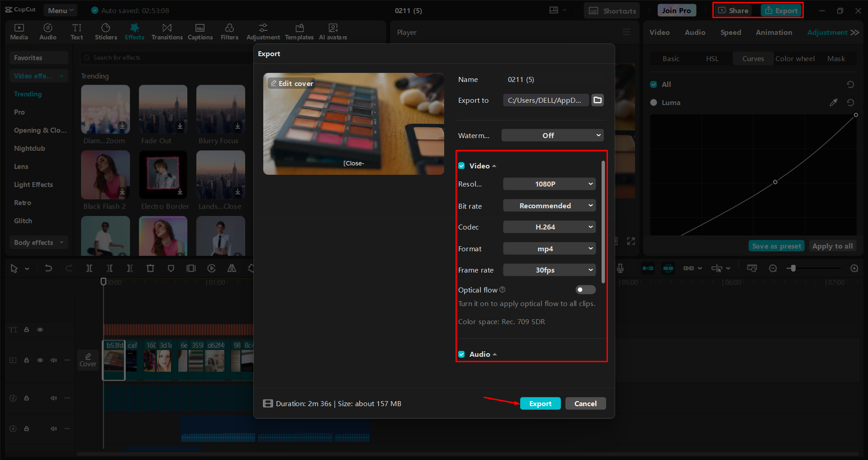The image size is (868, 460).
Task: Open the Resolution dropdown
Action: click(x=549, y=184)
